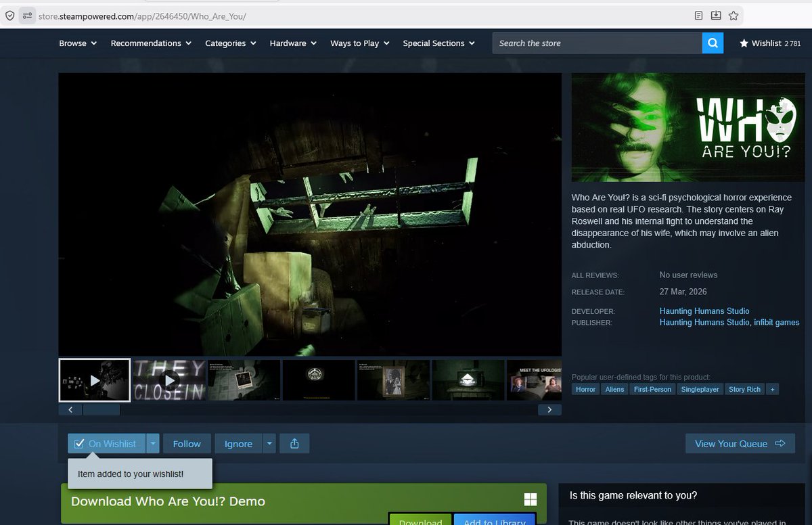812x525 pixels.
Task: Open infibit games publisher link
Action: point(777,323)
